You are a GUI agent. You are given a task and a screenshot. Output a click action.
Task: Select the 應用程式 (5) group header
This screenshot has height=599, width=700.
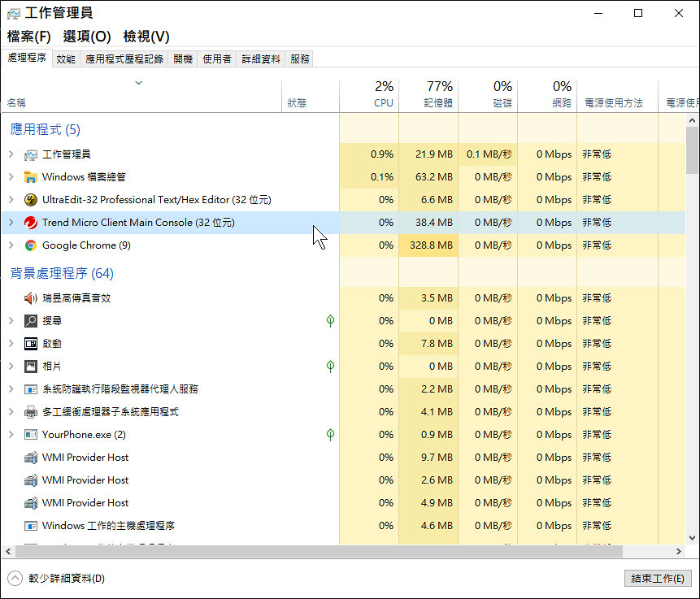pyautogui.click(x=45, y=130)
